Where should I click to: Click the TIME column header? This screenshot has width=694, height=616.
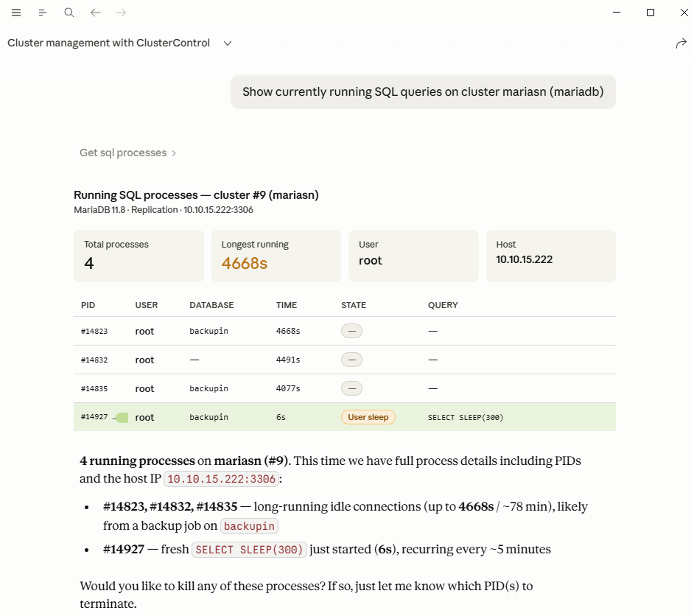pyautogui.click(x=287, y=305)
